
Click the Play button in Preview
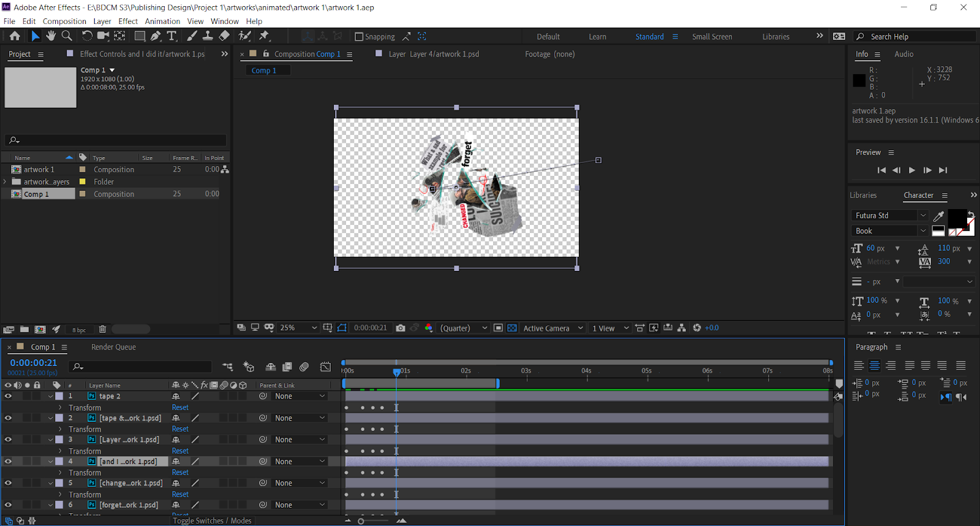(x=911, y=170)
